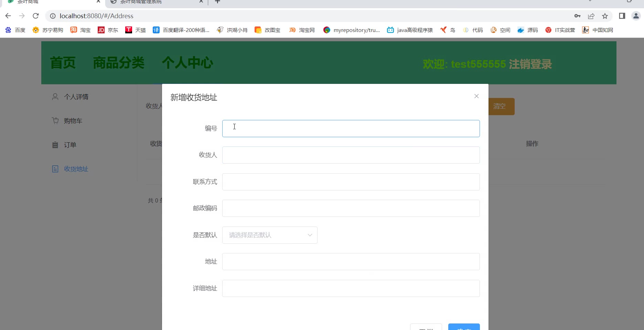Click the 注销登录 logout link
Image resolution: width=644 pixels, height=330 pixels.
530,64
